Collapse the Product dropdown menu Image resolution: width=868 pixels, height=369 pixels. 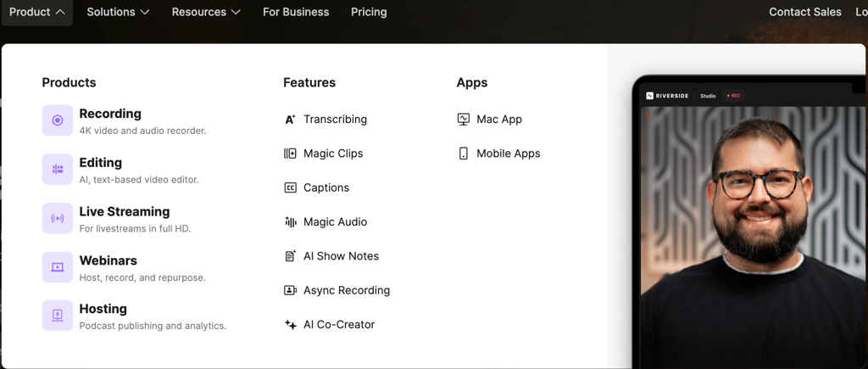[x=36, y=12]
